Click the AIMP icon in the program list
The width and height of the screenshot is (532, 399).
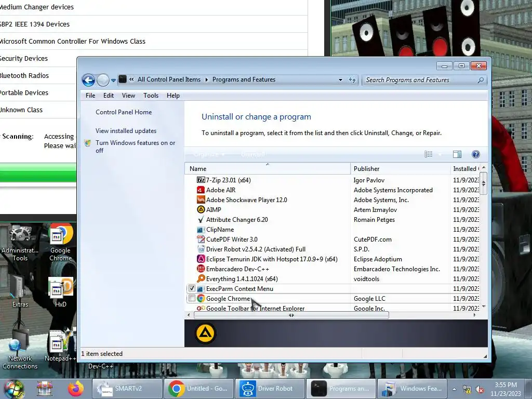[201, 210]
